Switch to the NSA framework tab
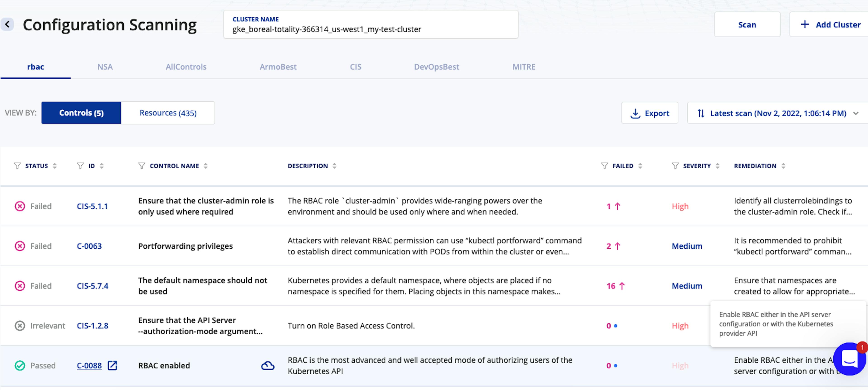The image size is (868, 390). (x=105, y=67)
